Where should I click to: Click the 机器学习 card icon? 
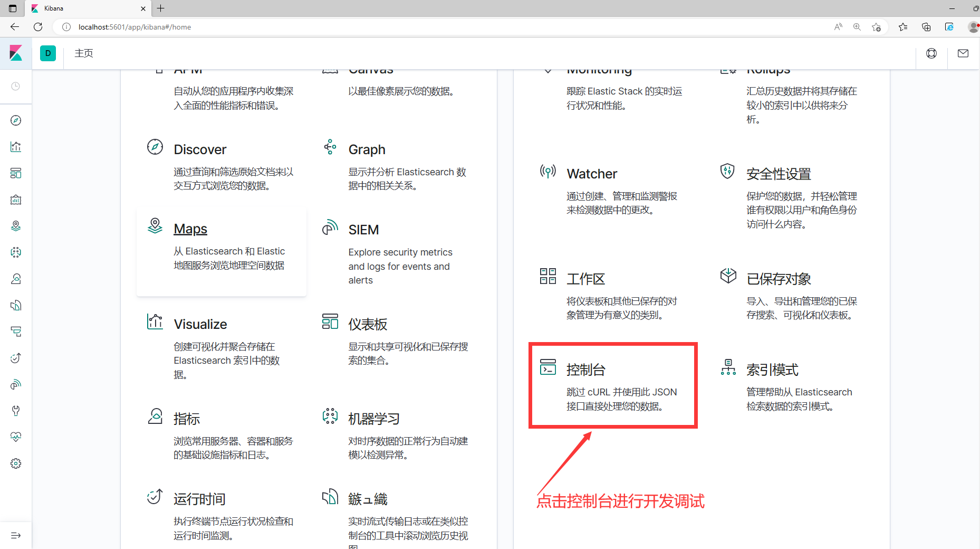tap(330, 417)
